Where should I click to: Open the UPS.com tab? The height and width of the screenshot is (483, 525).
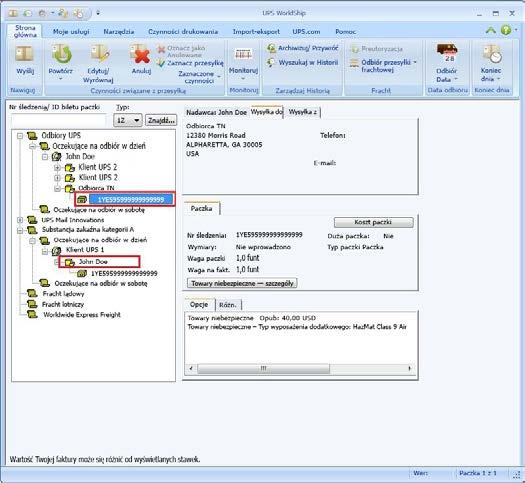point(306,32)
